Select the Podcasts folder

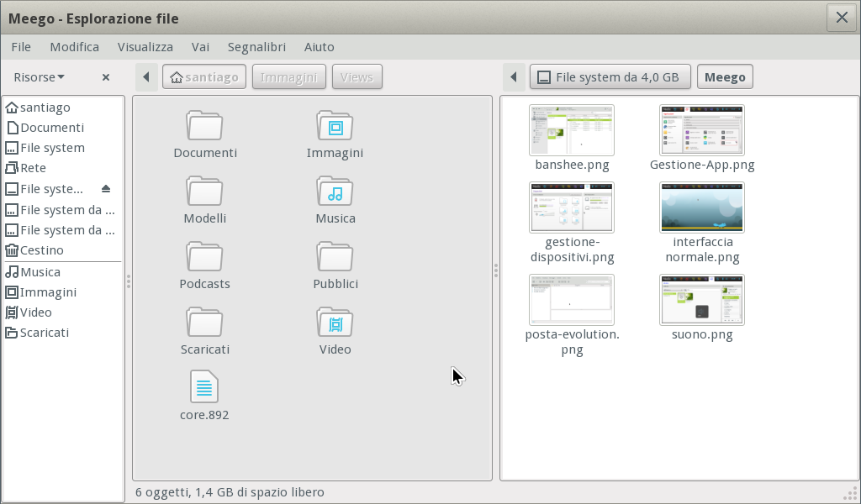[x=204, y=257]
